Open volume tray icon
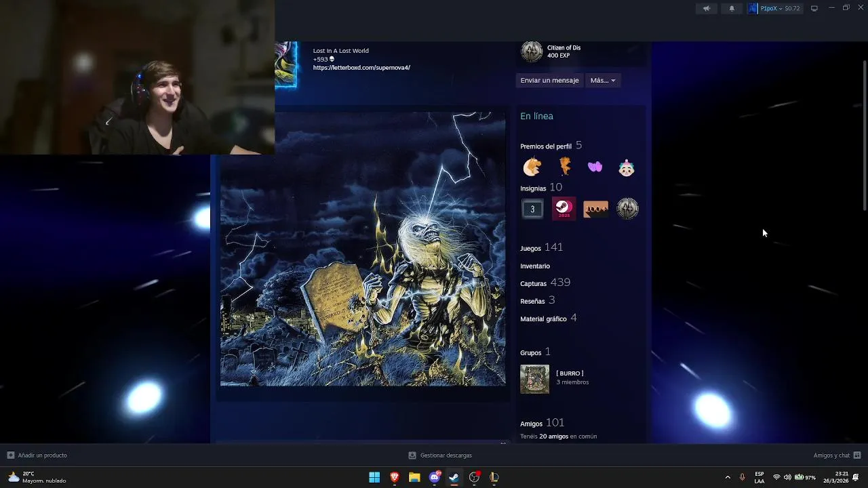868x488 pixels. click(x=787, y=477)
